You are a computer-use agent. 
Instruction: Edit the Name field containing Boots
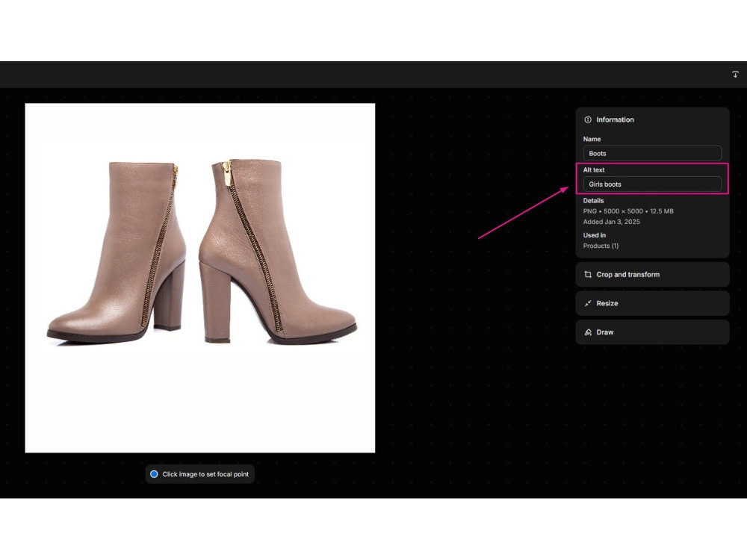click(652, 153)
